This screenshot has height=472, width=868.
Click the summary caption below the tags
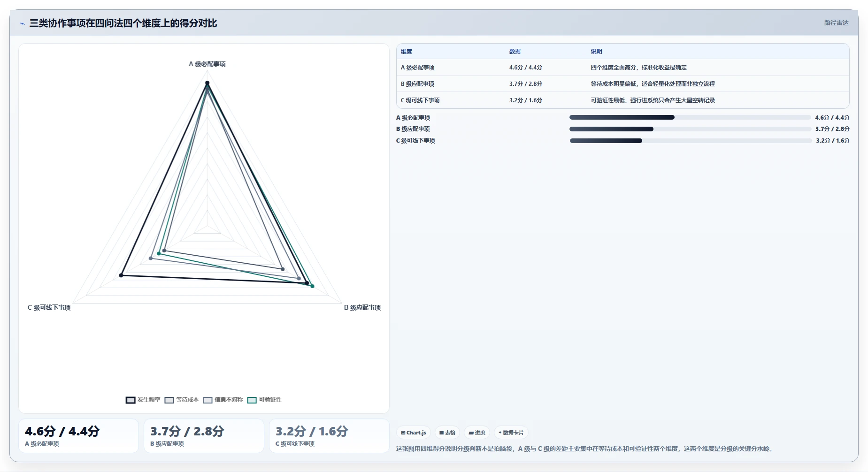(584, 449)
